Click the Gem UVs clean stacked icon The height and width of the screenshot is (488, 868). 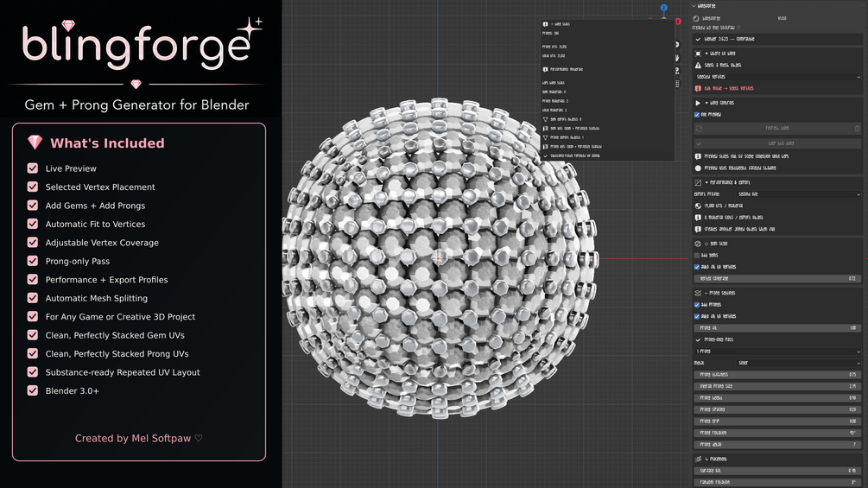point(545,129)
